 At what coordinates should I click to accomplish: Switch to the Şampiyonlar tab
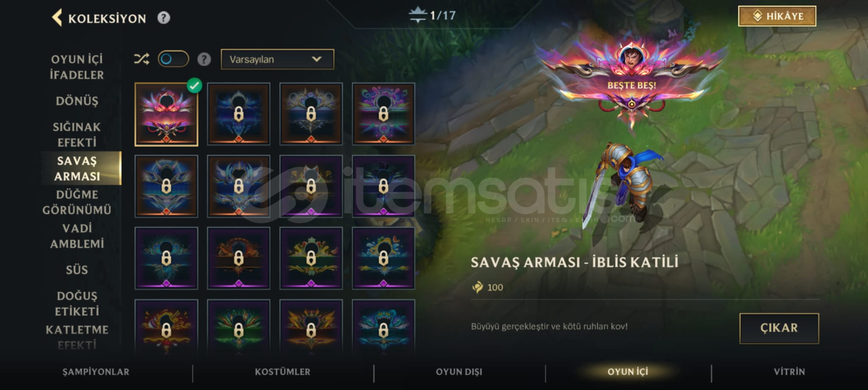96,372
